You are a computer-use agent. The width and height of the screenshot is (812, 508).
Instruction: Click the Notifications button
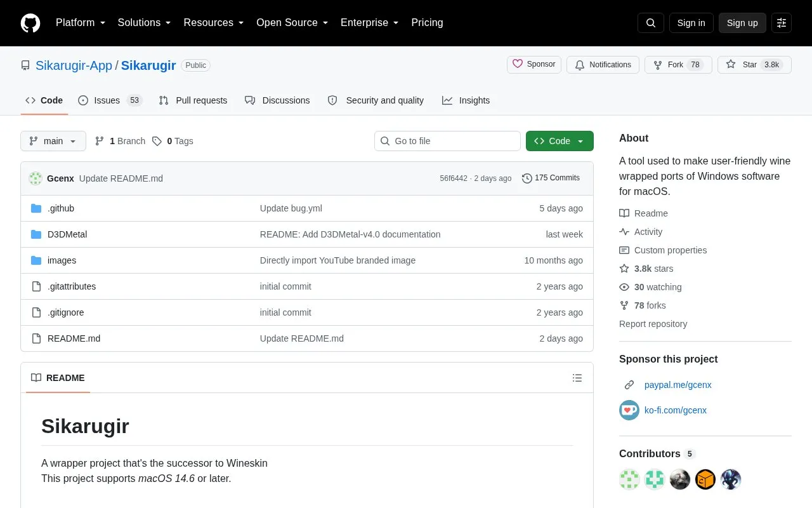click(x=603, y=65)
